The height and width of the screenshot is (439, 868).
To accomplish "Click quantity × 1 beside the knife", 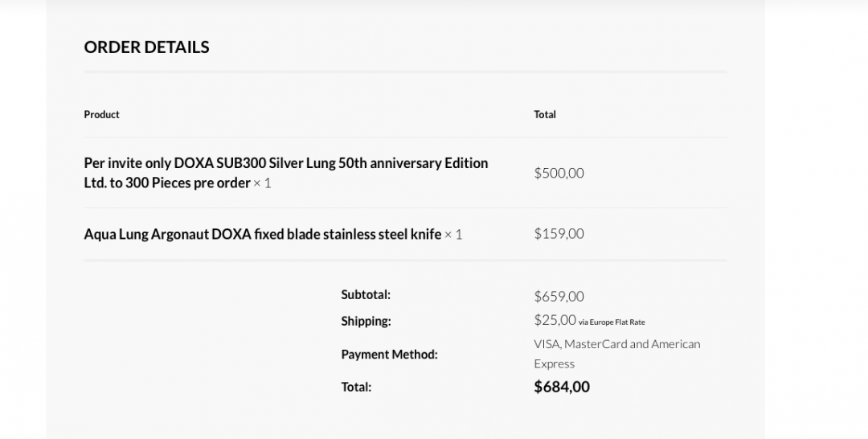I will pos(453,235).
